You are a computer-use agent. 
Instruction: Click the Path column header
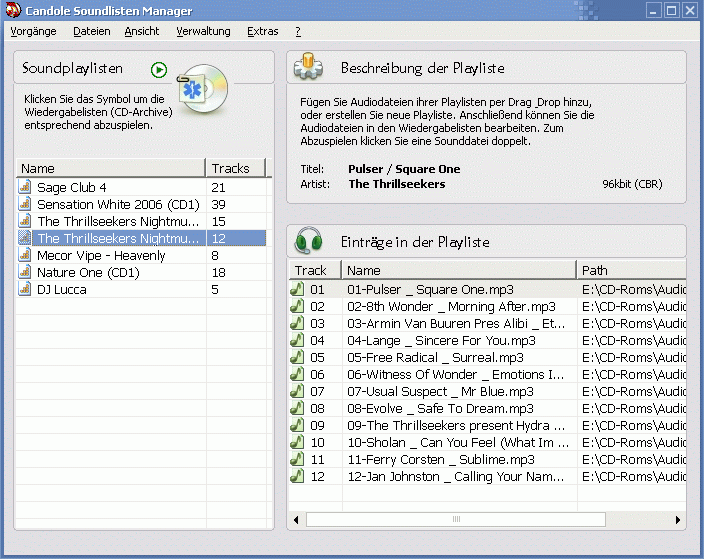click(x=630, y=270)
